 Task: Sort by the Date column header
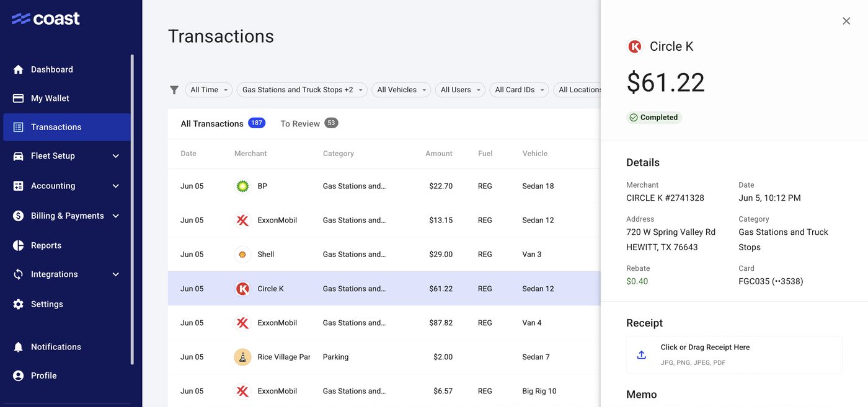[188, 154]
